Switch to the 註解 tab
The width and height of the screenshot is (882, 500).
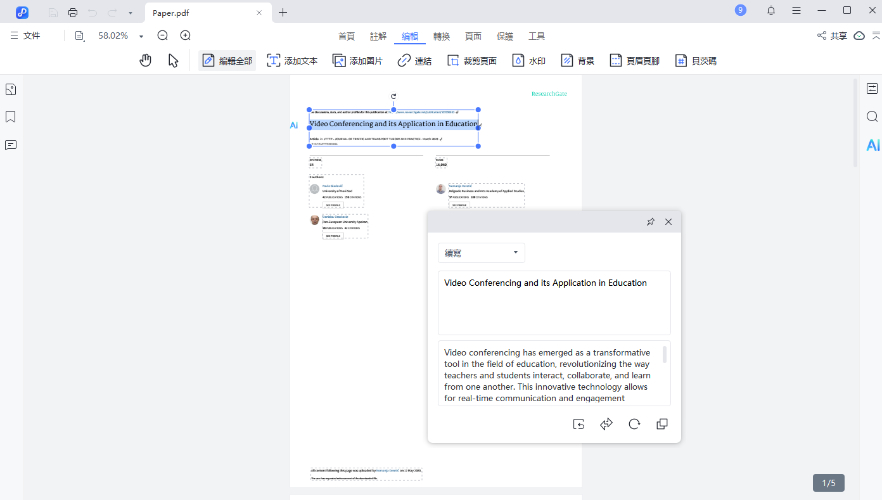tap(378, 36)
